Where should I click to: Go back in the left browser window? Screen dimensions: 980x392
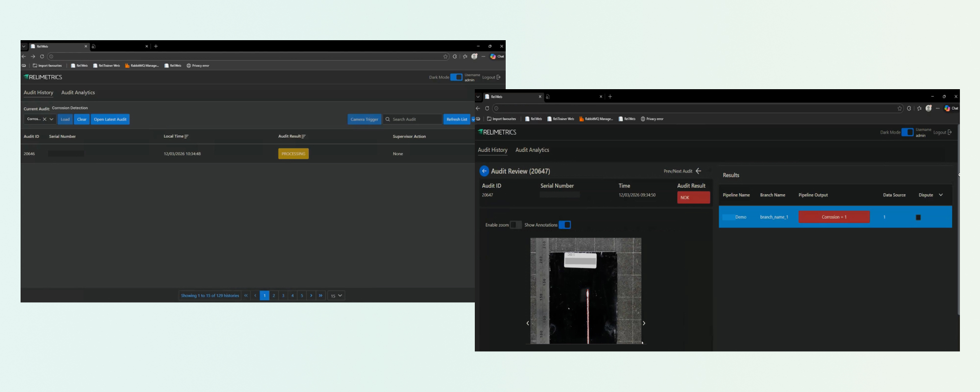pyautogui.click(x=24, y=56)
